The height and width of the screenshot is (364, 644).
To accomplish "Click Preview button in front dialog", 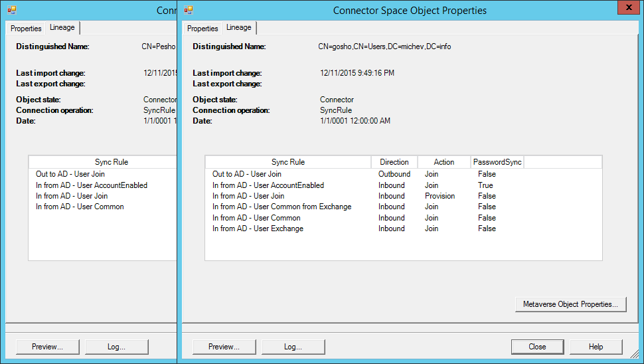I will (x=224, y=347).
